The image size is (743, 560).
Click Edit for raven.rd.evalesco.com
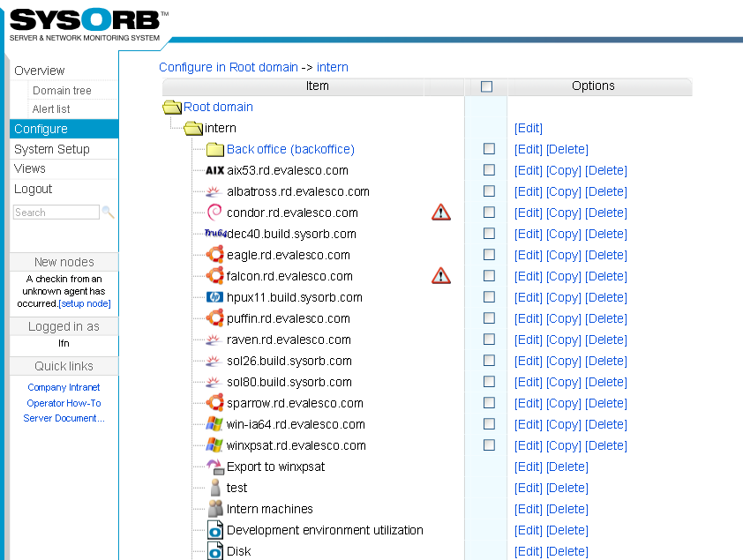[529, 340]
